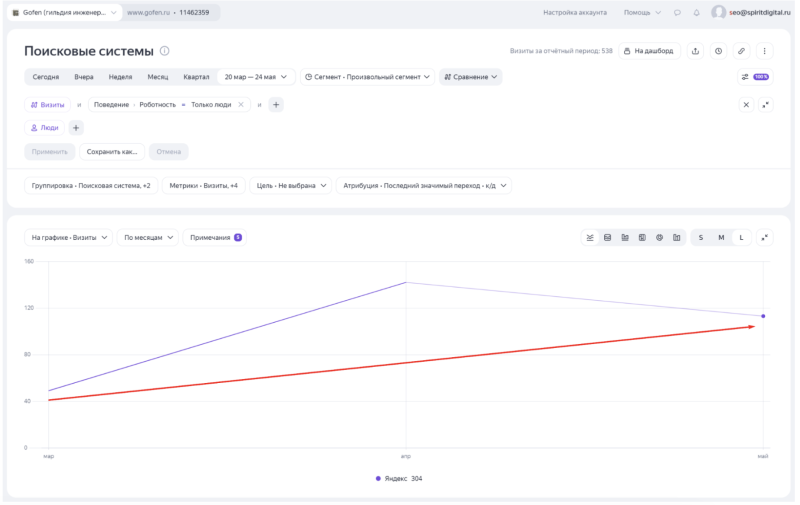
Task: Open the Атрибуция dropdown
Action: coord(424,186)
